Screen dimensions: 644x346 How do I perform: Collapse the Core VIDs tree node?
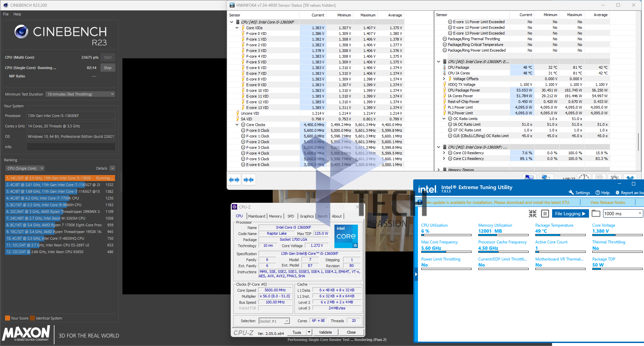point(237,28)
